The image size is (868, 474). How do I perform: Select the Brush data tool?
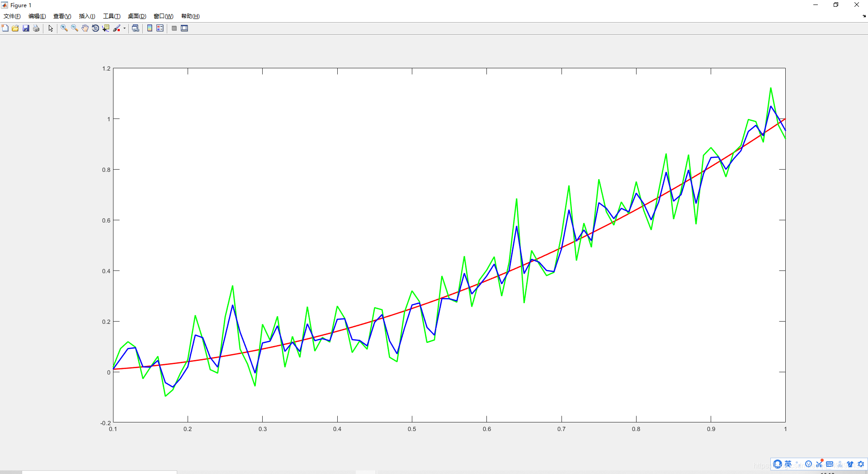[x=117, y=28]
